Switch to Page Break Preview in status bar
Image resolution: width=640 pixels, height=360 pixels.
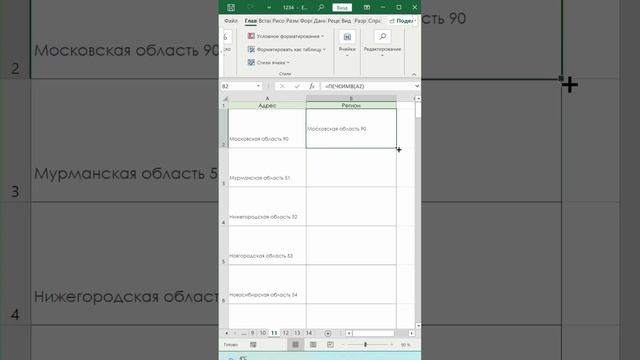(x=330, y=345)
